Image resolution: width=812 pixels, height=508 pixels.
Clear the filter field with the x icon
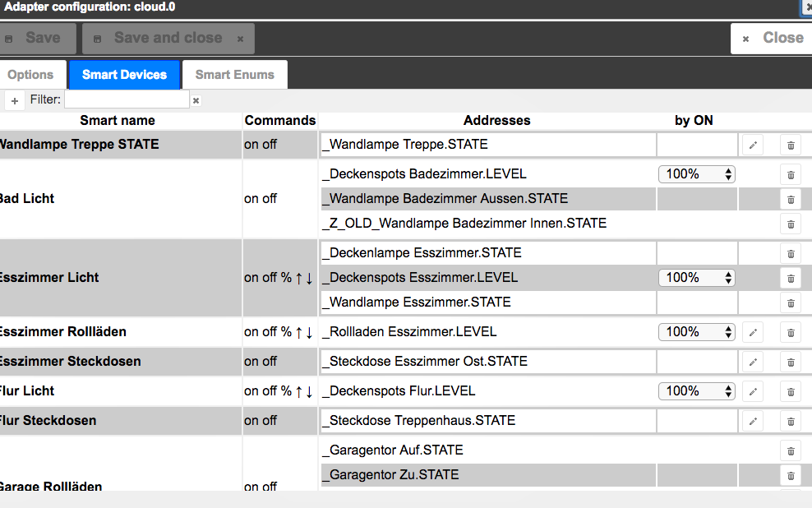(x=196, y=100)
